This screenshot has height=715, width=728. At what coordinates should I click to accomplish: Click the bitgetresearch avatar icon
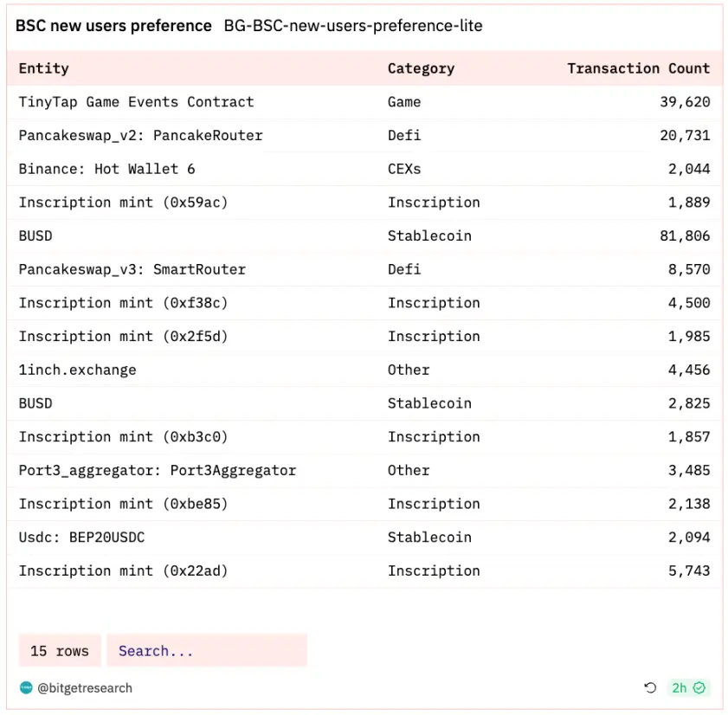point(26,688)
